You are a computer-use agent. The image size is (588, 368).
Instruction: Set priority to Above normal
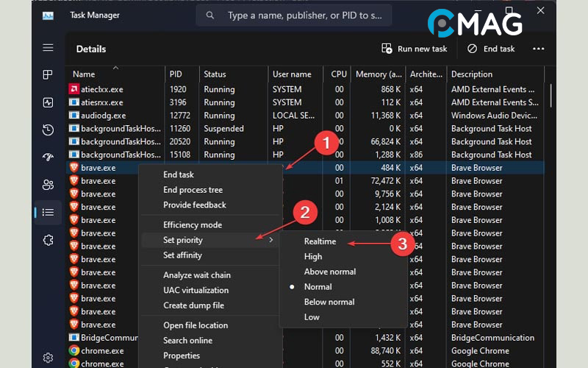coord(330,272)
